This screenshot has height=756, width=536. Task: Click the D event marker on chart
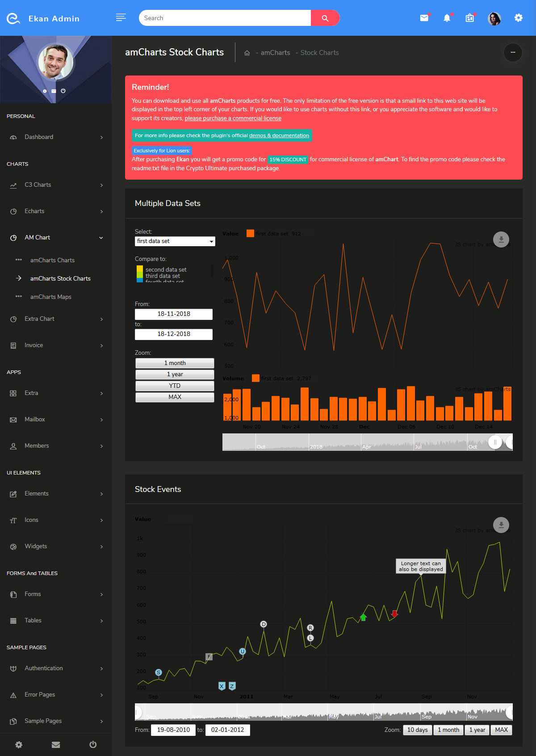point(264,624)
